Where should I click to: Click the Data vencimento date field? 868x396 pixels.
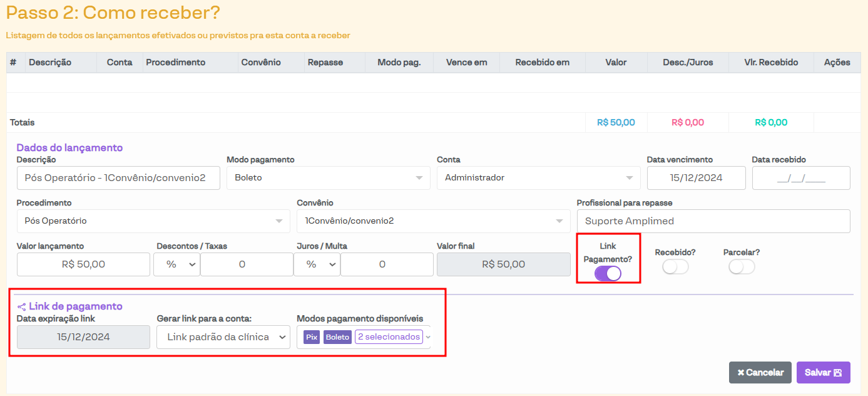point(696,178)
